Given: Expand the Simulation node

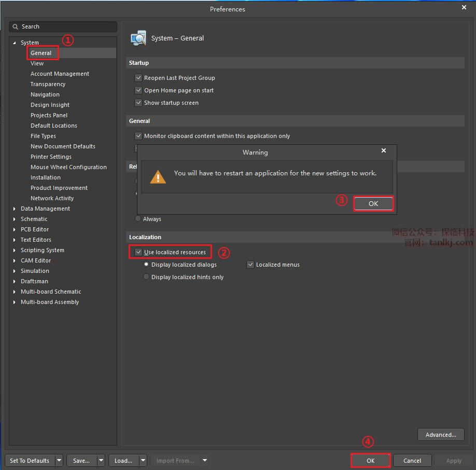Looking at the screenshot, I should click(15, 271).
